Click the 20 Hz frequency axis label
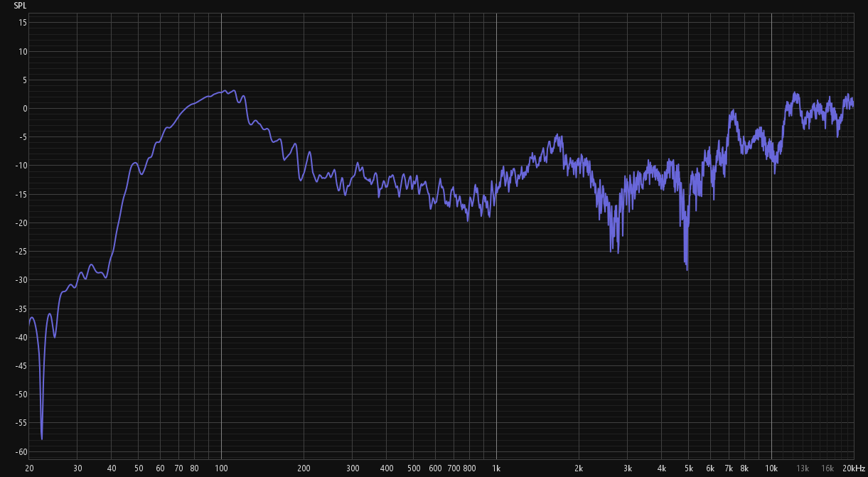This screenshot has height=477, width=868. pos(29,468)
